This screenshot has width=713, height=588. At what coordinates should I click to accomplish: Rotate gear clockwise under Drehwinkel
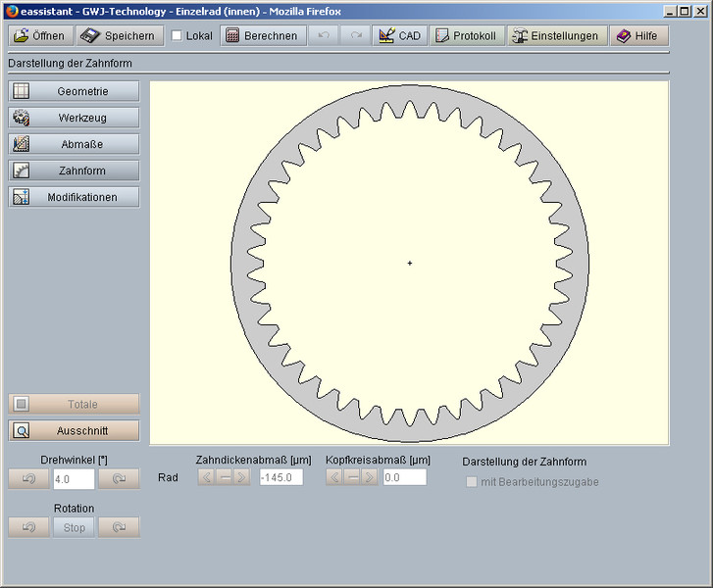(119, 479)
